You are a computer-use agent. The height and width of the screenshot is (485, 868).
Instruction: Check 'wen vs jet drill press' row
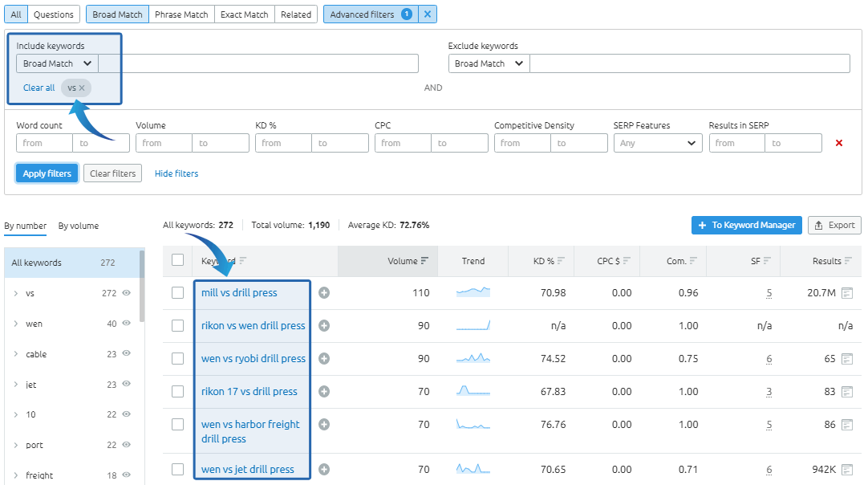point(178,470)
